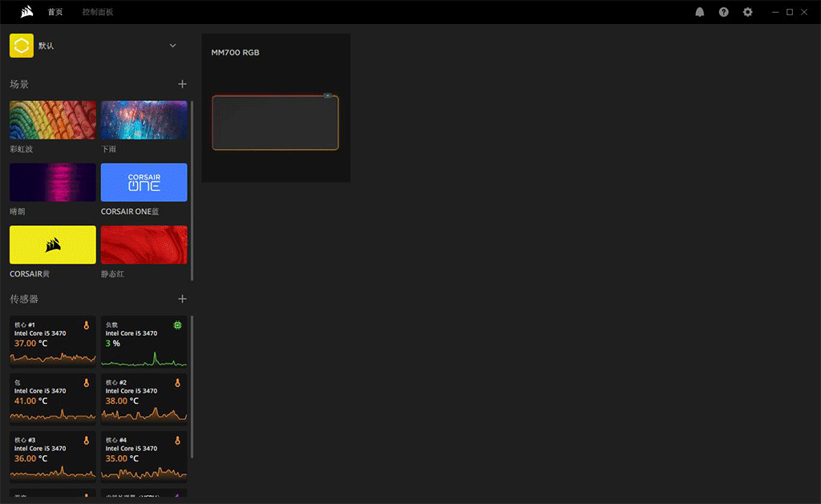Maximize the iCUE window
The height and width of the screenshot is (504, 821).
pos(790,12)
